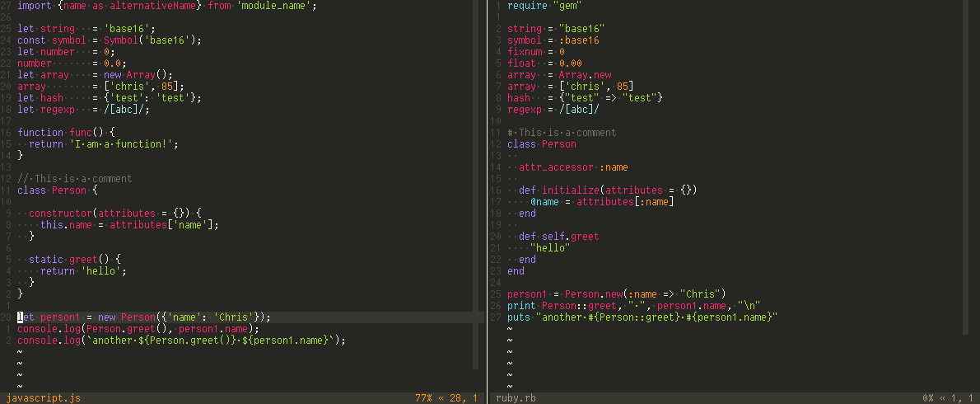Click the "@name = attributes[:name]" line
Image resolution: width=980 pixels, height=404 pixels.
pyautogui.click(x=602, y=202)
